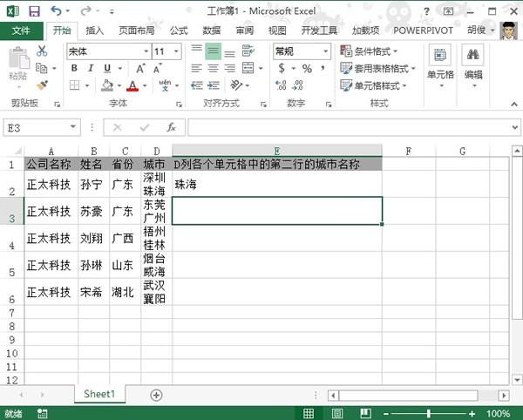Open the font name dropdown 宋体

click(x=146, y=51)
